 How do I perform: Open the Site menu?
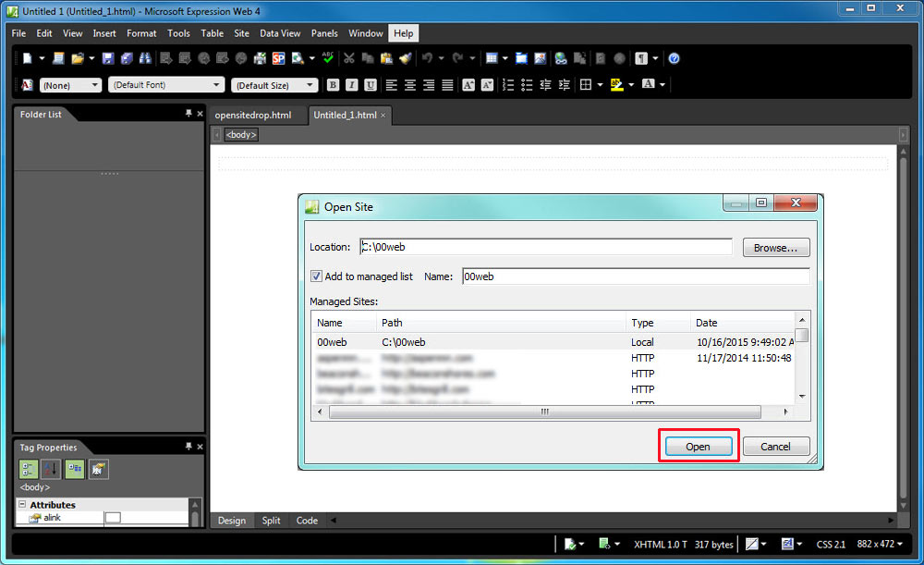coord(241,33)
